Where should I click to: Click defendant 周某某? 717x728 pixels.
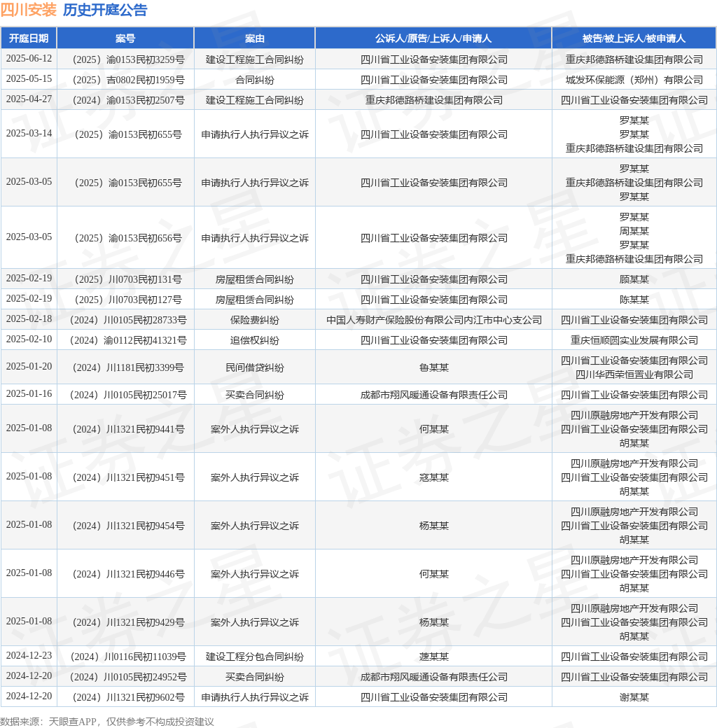[634, 231]
